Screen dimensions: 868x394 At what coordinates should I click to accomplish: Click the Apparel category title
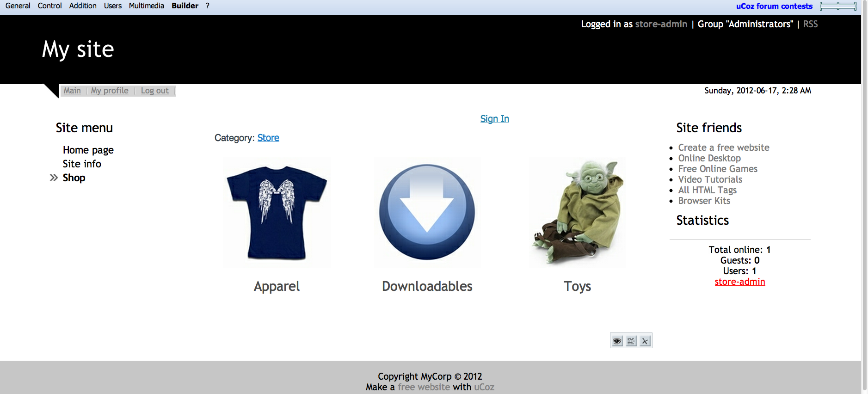(x=277, y=286)
